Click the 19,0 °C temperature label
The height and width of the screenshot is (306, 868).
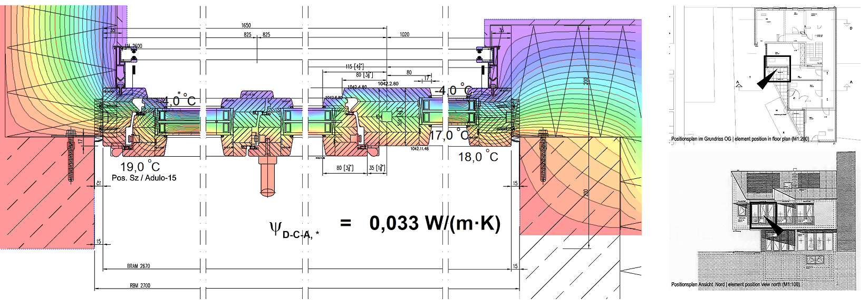click(x=140, y=167)
